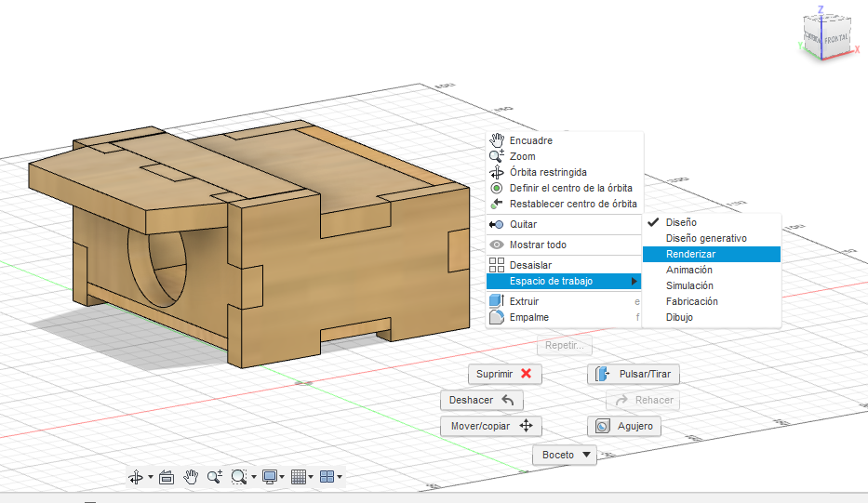Image resolution: width=868 pixels, height=503 pixels.
Task: Select the Pan hand icon in navigation bar
Action: click(x=191, y=477)
